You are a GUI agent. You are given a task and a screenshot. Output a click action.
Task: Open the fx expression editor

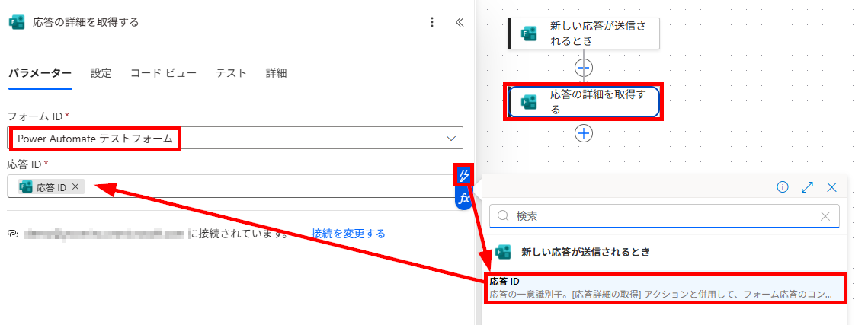point(464,198)
